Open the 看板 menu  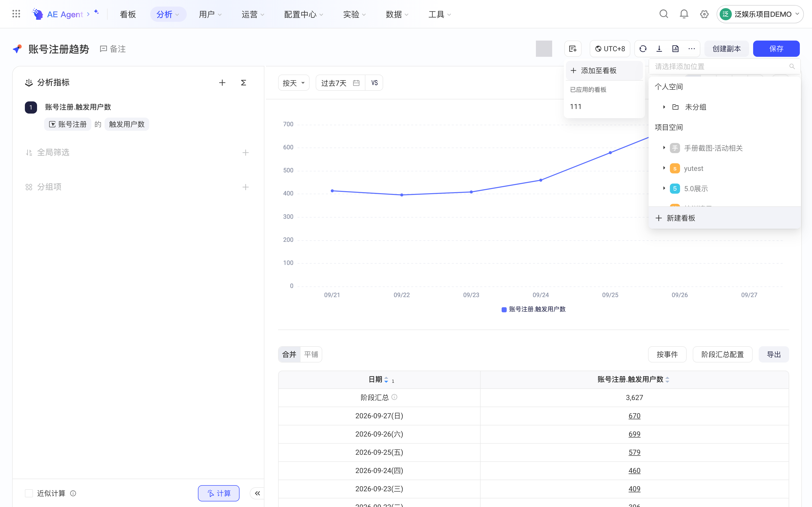pos(128,14)
